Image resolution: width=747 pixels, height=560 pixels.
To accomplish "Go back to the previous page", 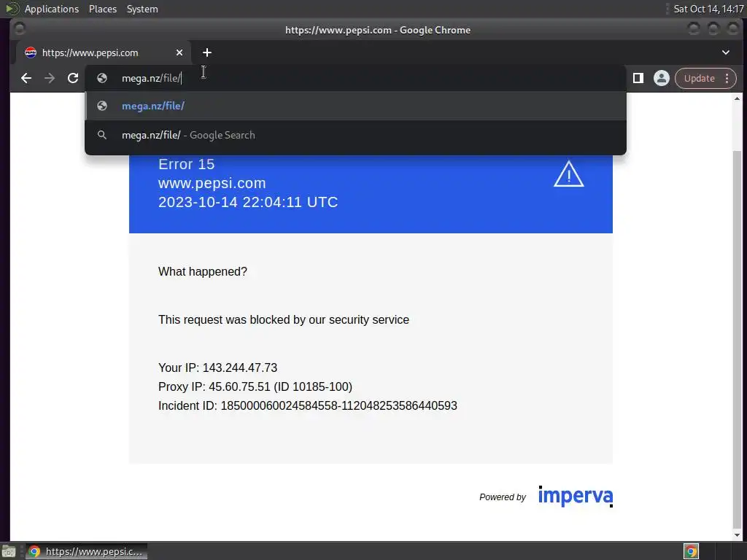I will (x=26, y=78).
